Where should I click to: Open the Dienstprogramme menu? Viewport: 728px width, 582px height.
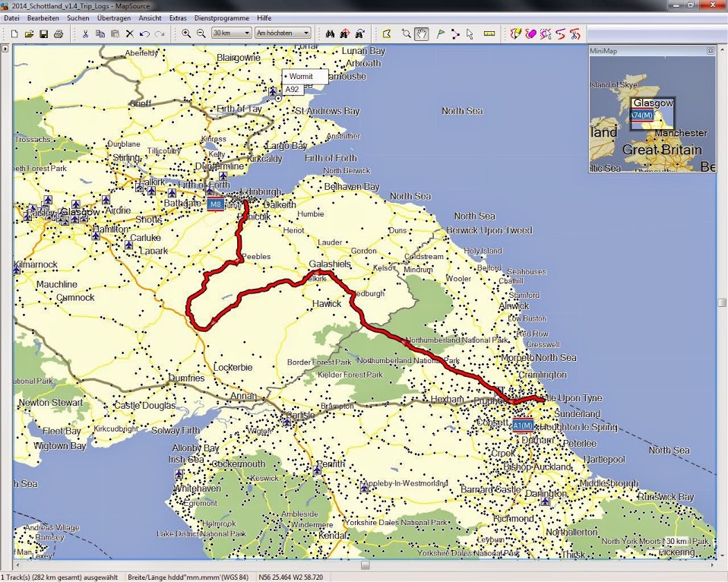(x=221, y=17)
